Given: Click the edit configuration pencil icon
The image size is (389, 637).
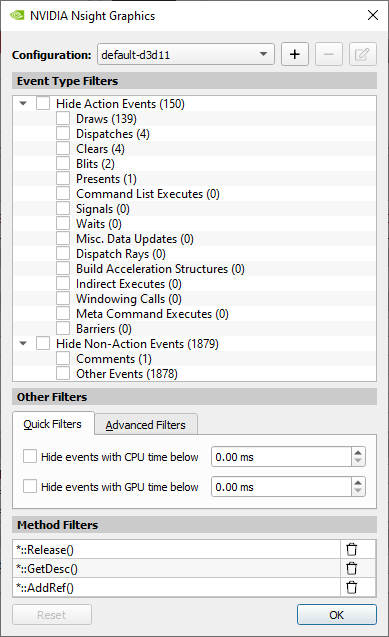Looking at the screenshot, I should 363,54.
